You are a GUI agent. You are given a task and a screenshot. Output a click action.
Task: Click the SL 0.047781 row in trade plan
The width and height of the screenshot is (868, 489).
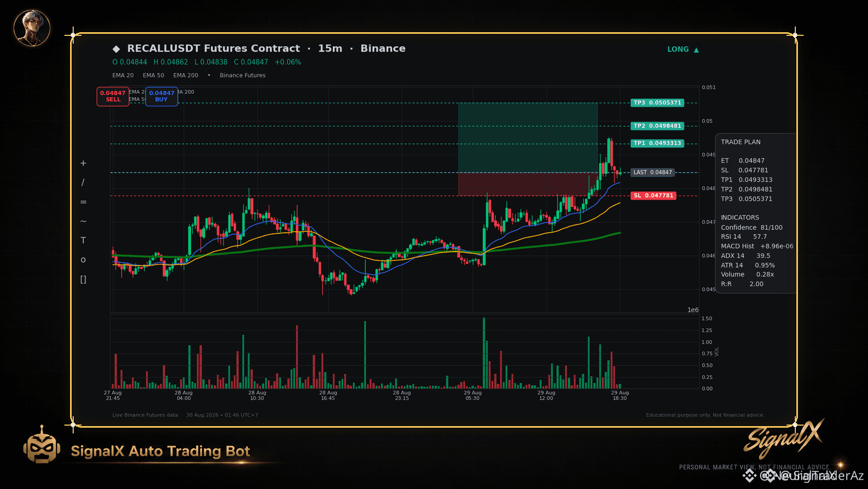tap(744, 170)
